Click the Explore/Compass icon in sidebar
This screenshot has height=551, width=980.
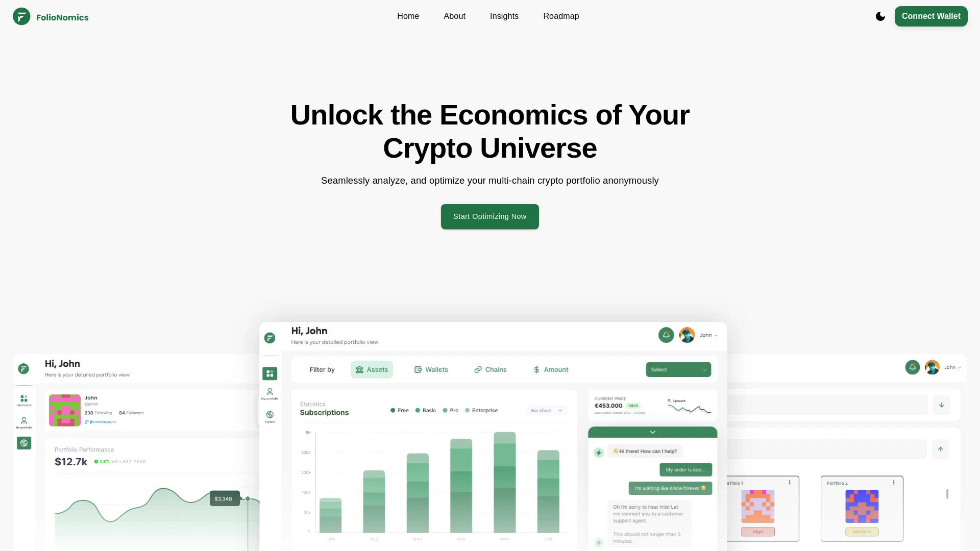point(23,443)
